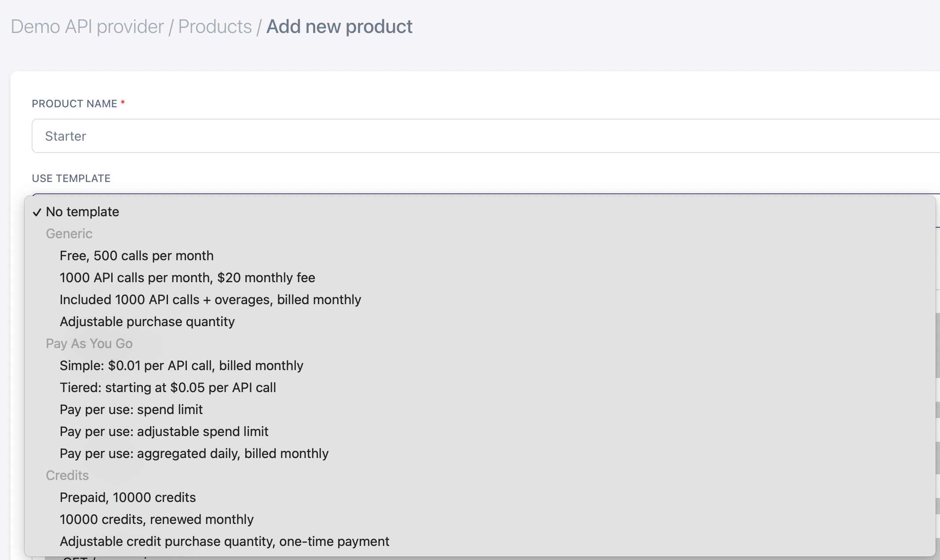This screenshot has height=560, width=940.
Task: Click the "Use Template" field label
Action: coord(70,178)
